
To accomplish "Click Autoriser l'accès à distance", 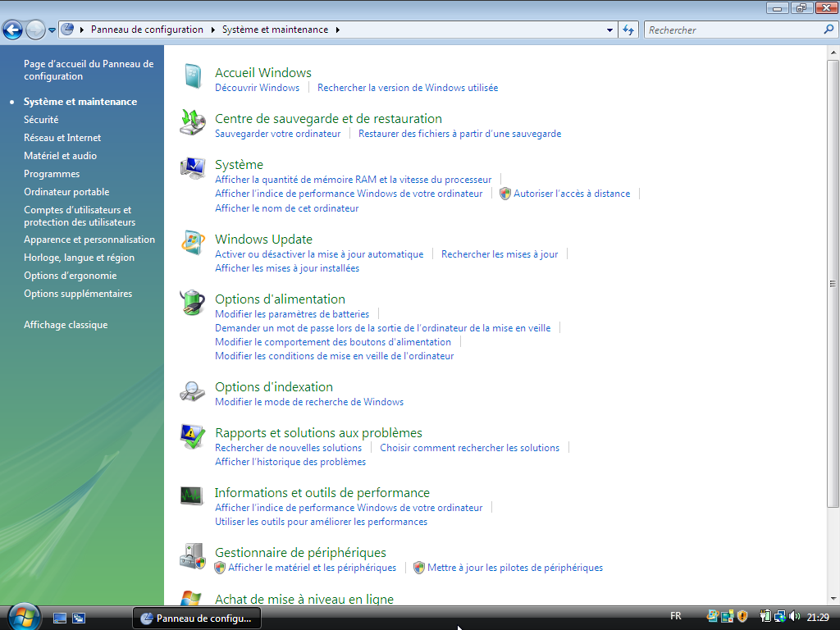I will pyautogui.click(x=572, y=194).
